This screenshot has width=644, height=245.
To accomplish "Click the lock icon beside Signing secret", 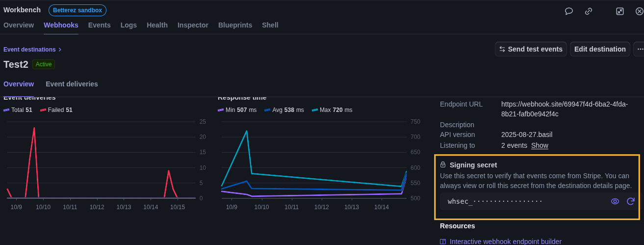I will point(443,165).
